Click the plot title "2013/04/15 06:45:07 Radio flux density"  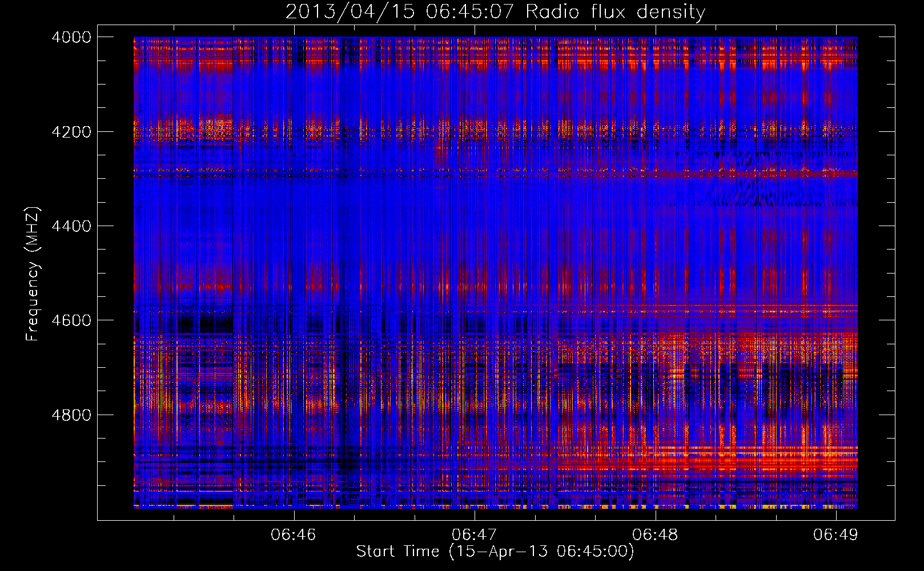point(495,11)
